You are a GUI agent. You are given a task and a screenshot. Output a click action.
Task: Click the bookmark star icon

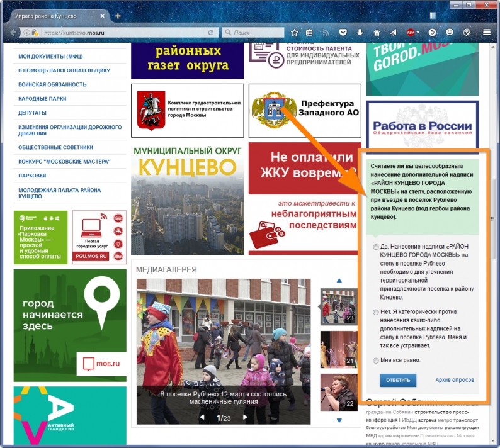point(294,32)
